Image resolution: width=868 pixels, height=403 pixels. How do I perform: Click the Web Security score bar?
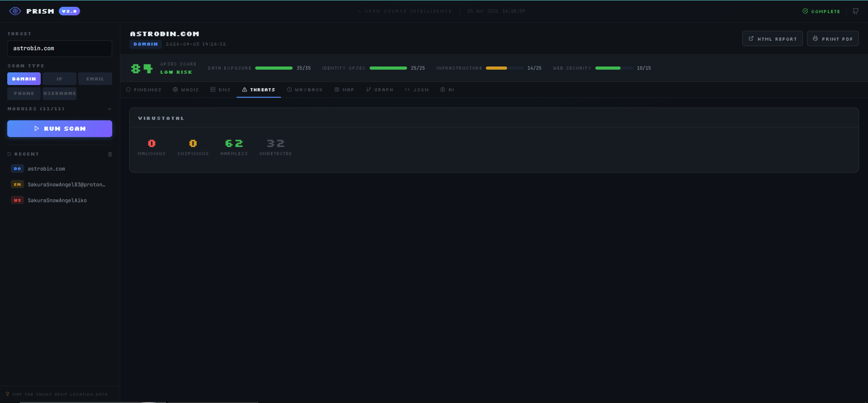pyautogui.click(x=614, y=68)
